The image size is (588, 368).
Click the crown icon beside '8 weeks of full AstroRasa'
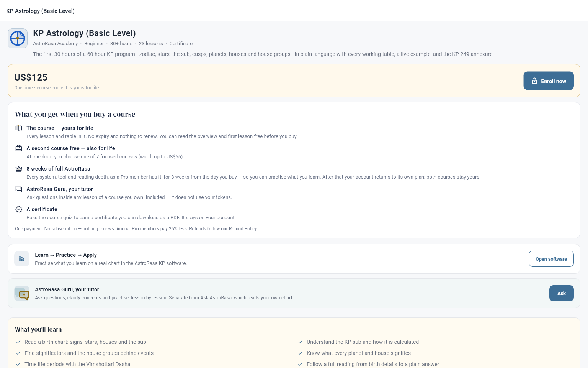pyautogui.click(x=19, y=169)
